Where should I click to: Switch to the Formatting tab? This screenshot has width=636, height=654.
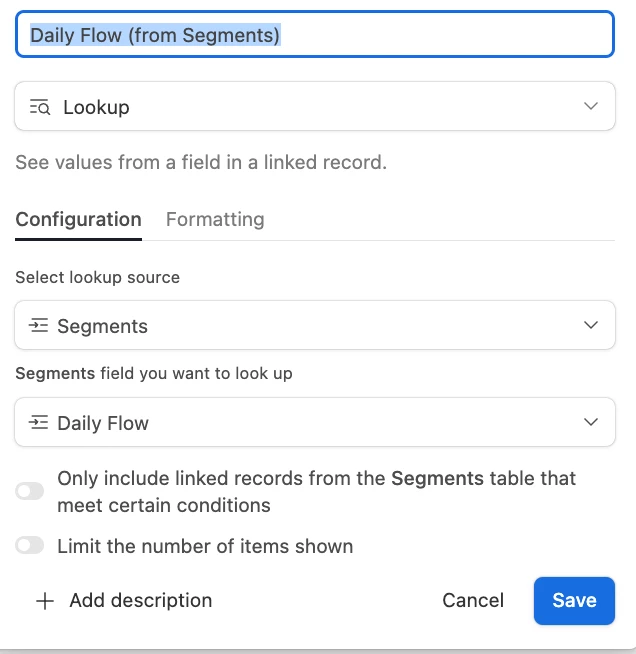pos(215,219)
